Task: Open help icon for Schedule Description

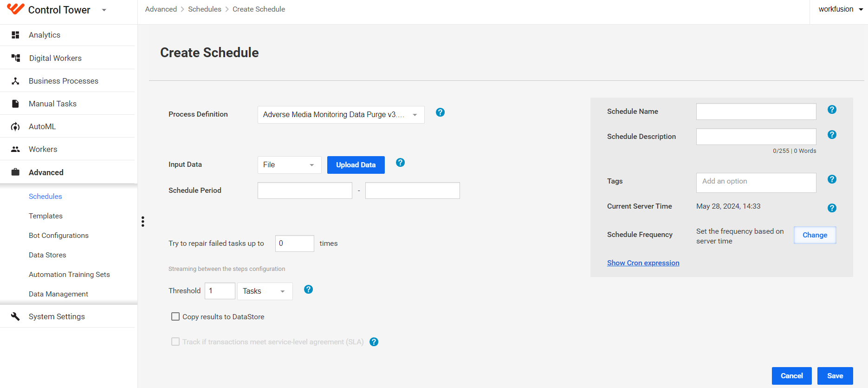Action: (832, 135)
